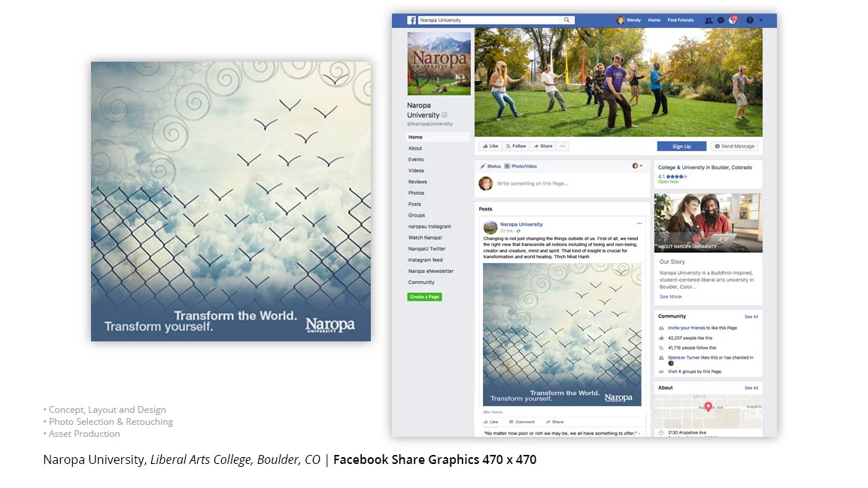This screenshot has height=488, width=868.
Task: Open Photos in the page sidebar
Action: 416,193
